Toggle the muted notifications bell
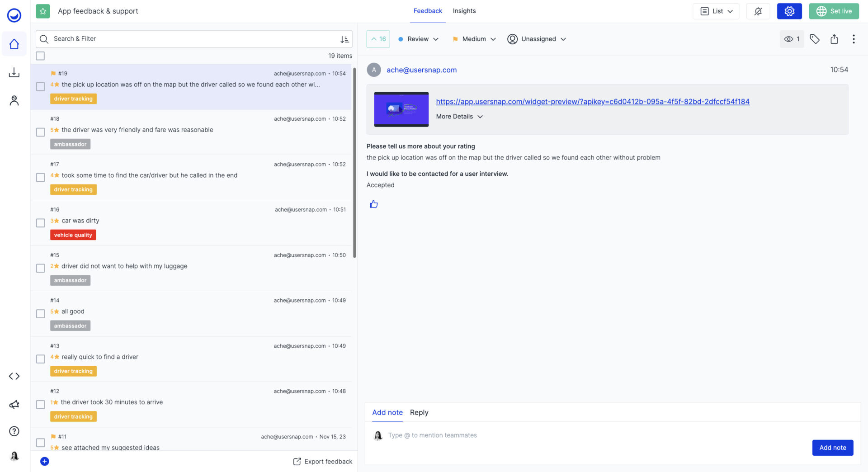 coord(758,11)
